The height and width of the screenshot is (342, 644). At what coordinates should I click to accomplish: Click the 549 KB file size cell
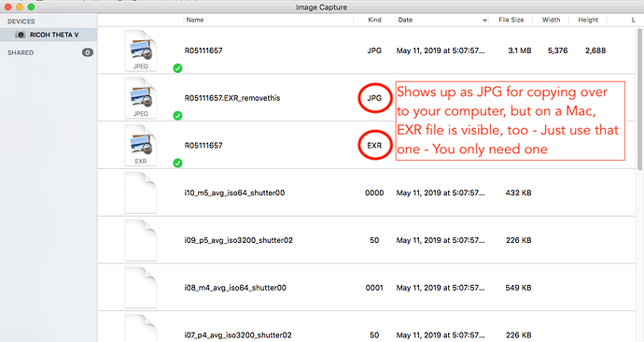(x=518, y=288)
